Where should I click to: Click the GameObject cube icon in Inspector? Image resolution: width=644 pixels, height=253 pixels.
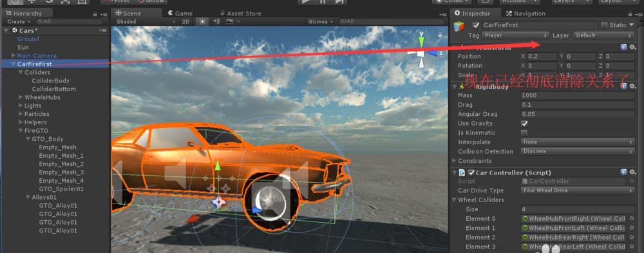click(459, 27)
